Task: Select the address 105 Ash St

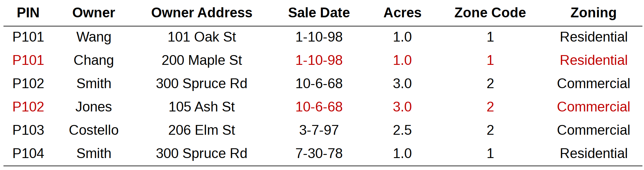Action: [202, 107]
